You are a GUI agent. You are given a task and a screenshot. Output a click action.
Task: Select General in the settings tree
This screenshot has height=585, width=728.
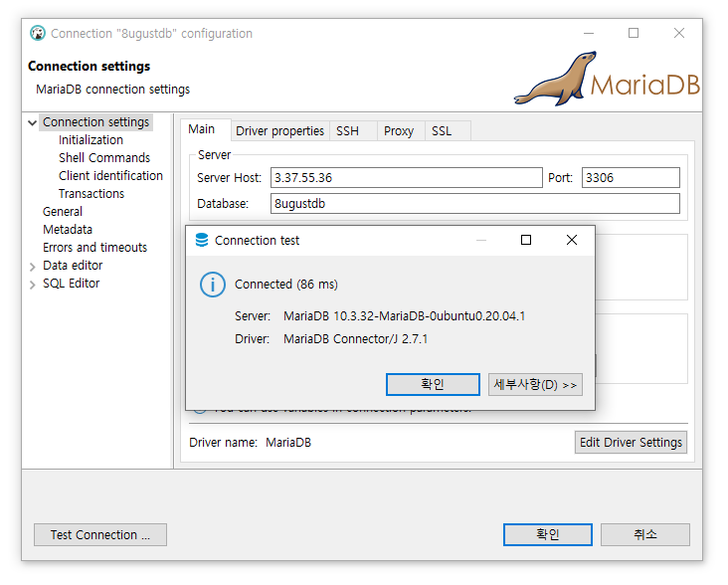(x=63, y=212)
